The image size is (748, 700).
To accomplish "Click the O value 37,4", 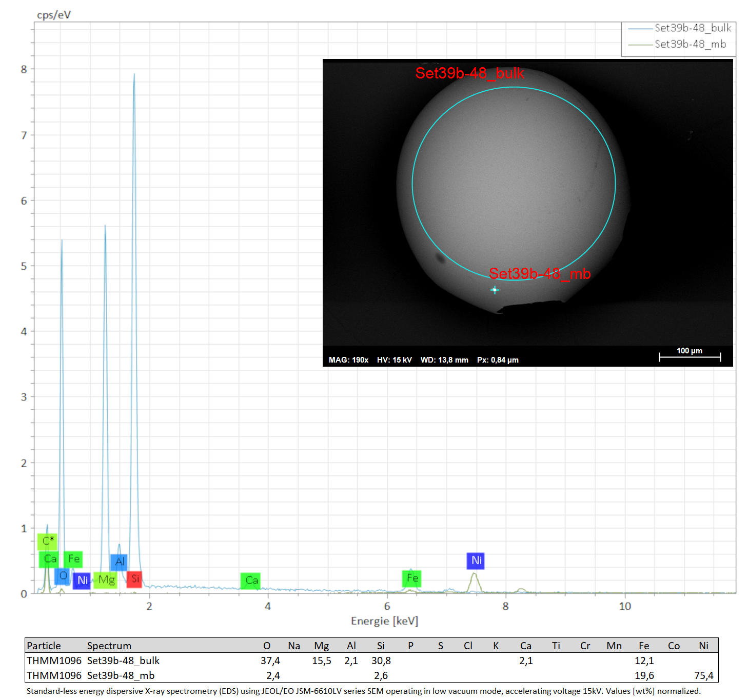I will (270, 661).
